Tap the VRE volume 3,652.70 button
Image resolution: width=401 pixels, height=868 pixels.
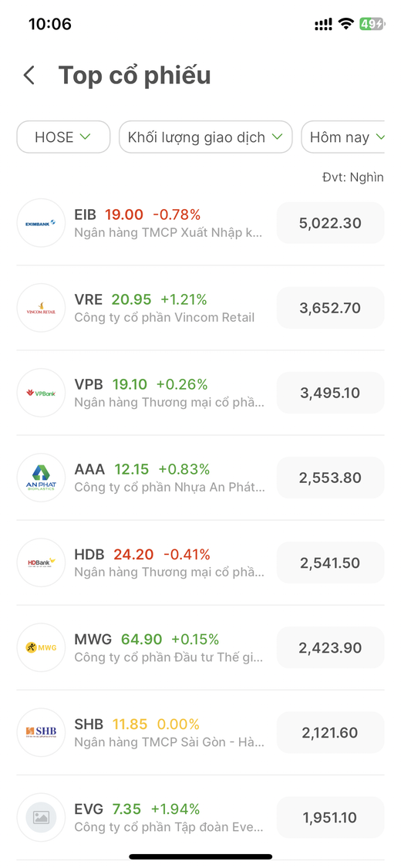coord(330,308)
